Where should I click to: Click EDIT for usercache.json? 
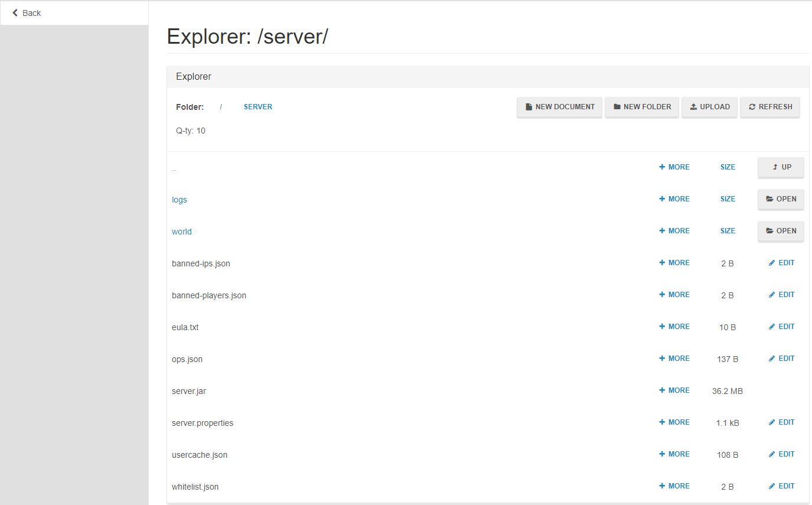(x=781, y=454)
